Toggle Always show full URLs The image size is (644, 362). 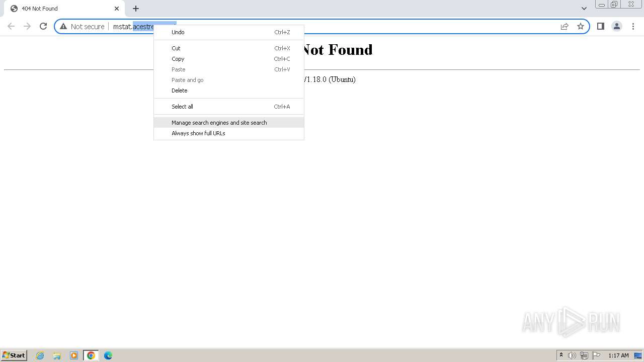(229, 133)
